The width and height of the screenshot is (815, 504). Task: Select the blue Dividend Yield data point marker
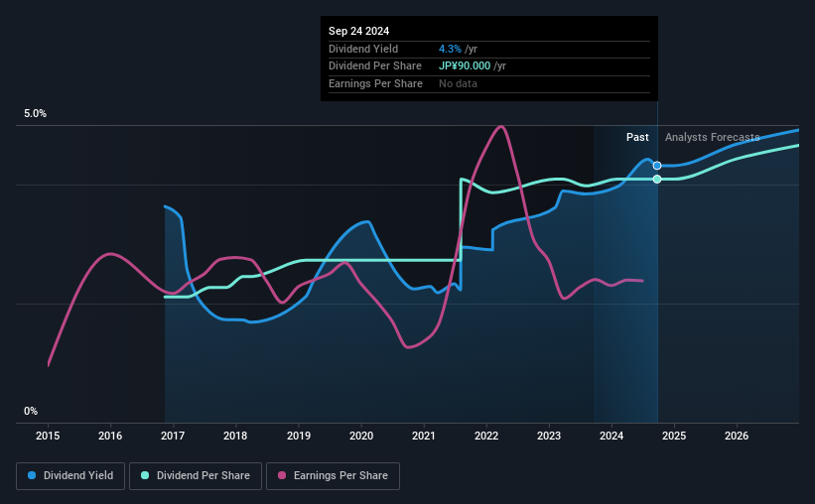tap(657, 166)
